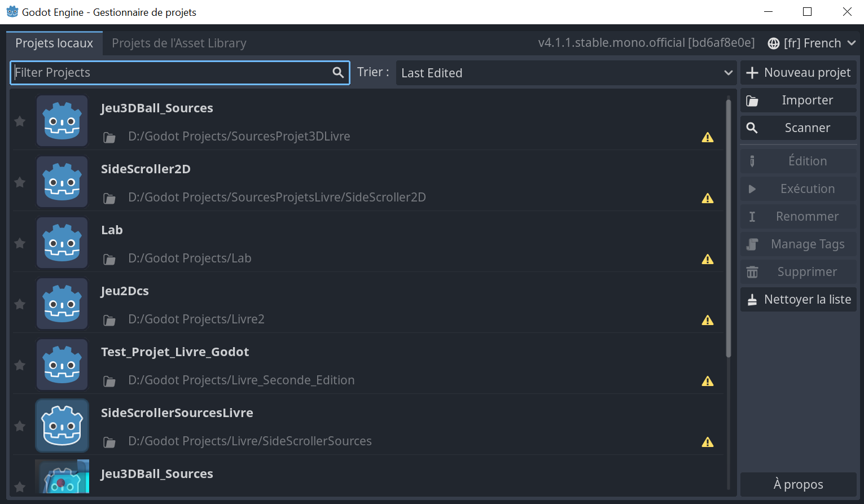Click Nouveau projet button
The width and height of the screenshot is (864, 504).
click(x=798, y=73)
